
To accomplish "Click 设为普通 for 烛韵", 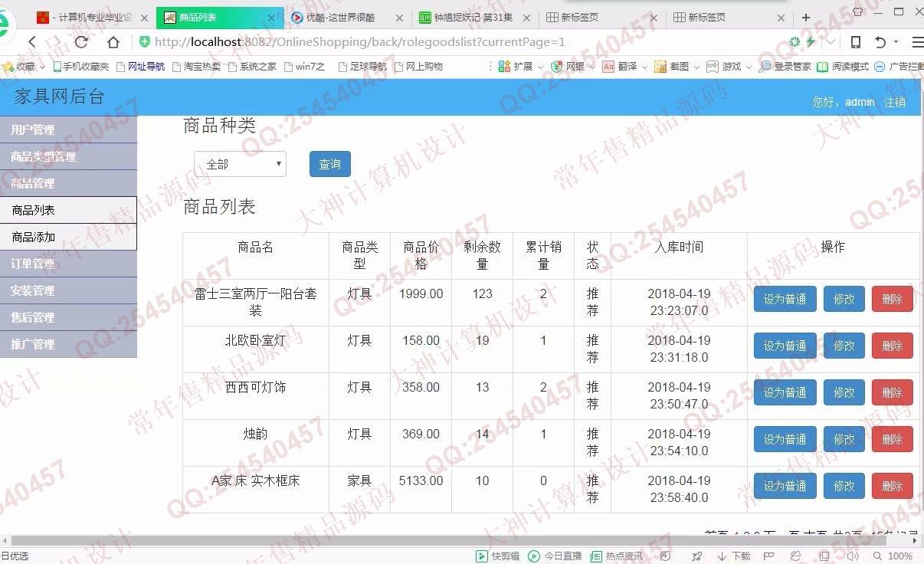I will [x=785, y=439].
